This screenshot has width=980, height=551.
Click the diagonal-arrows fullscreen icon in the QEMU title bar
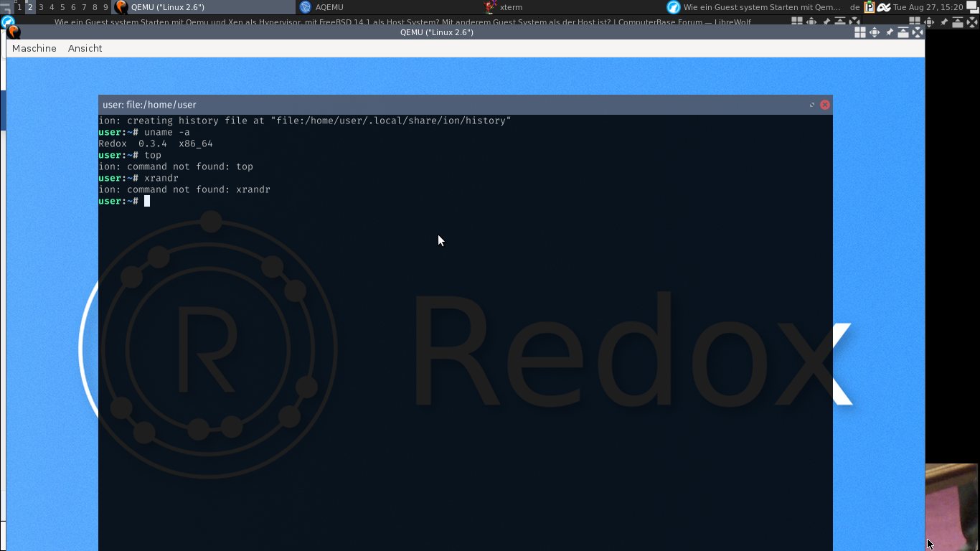(918, 32)
